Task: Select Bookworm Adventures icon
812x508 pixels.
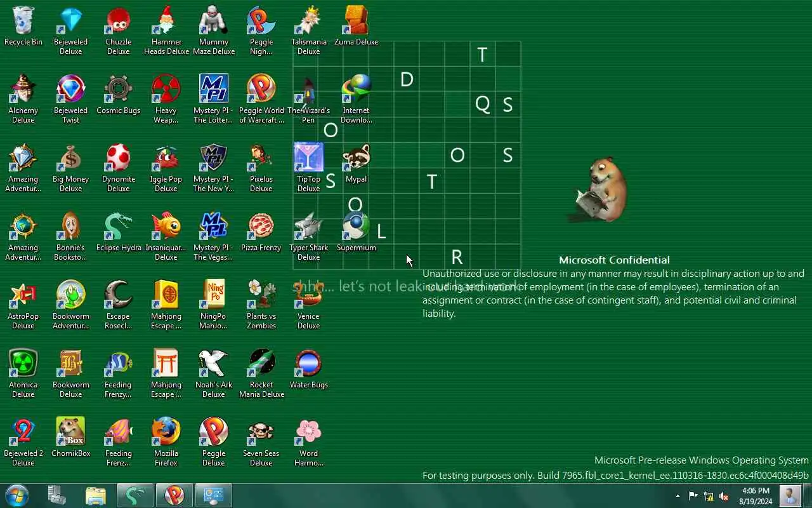Action: [71, 305]
